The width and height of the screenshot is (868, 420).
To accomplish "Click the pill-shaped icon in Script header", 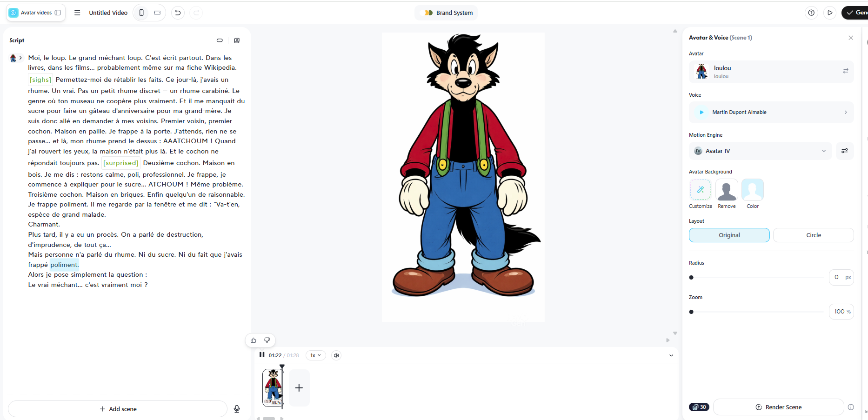I will click(220, 40).
